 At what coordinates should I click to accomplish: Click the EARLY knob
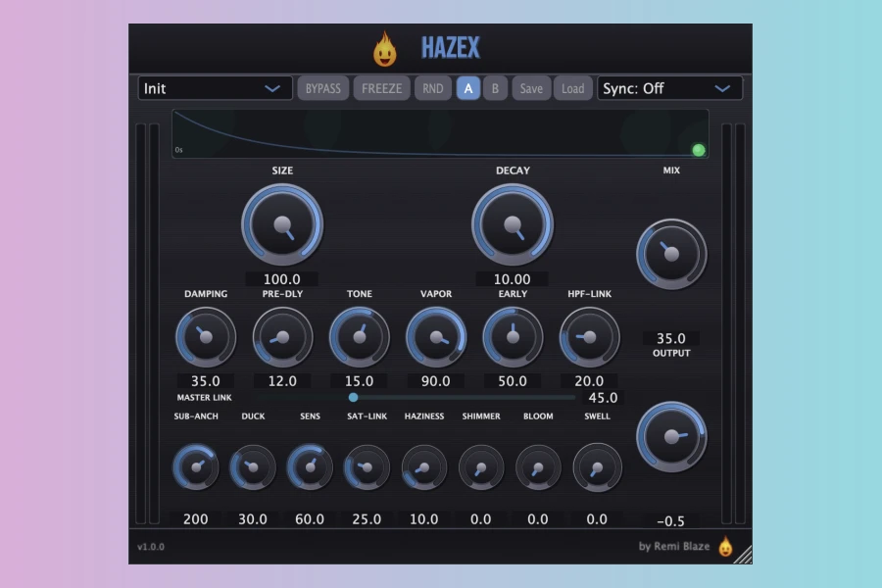[513, 337]
